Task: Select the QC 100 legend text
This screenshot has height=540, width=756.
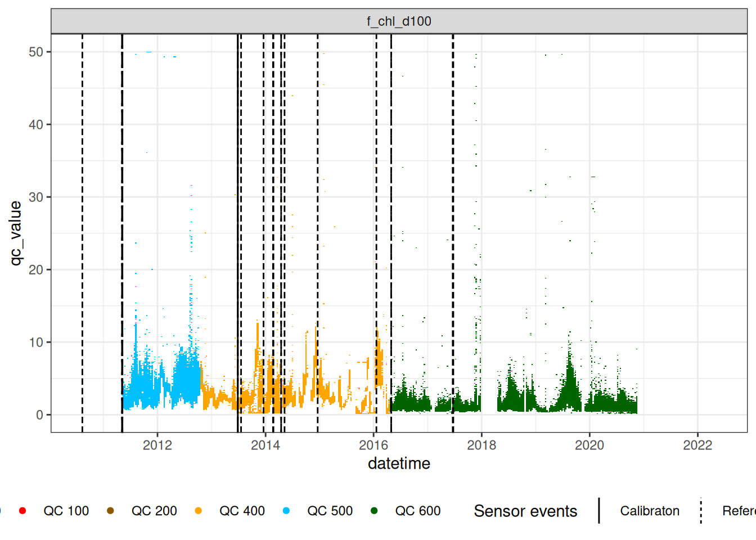Action: click(x=66, y=511)
